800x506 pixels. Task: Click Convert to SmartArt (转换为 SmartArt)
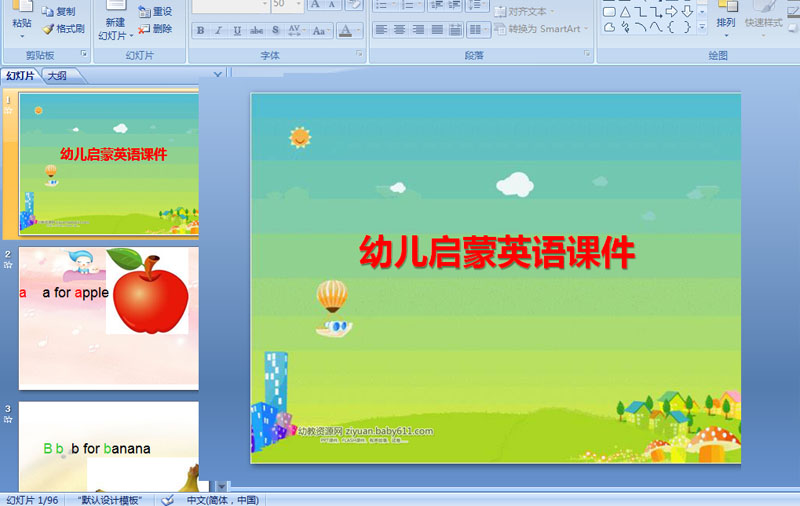[x=541, y=29]
